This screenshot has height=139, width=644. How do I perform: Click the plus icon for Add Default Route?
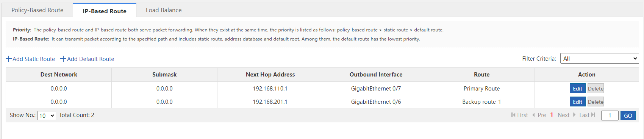(x=63, y=59)
